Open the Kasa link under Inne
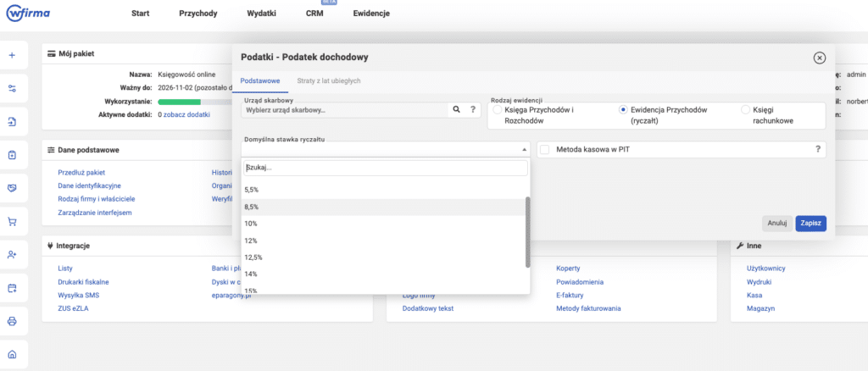868x371 pixels. coord(754,296)
